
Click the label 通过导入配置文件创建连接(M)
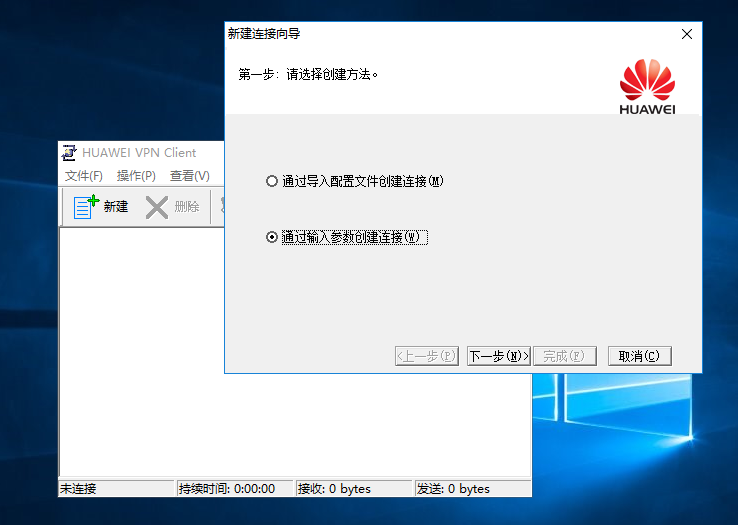click(x=362, y=181)
